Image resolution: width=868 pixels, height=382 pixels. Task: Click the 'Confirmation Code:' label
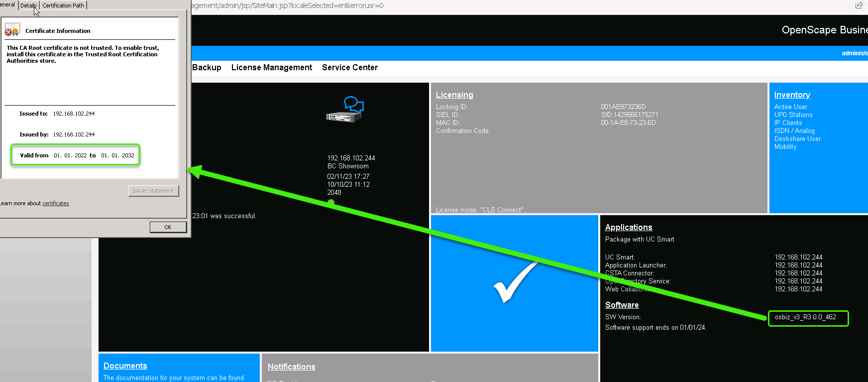pos(463,131)
